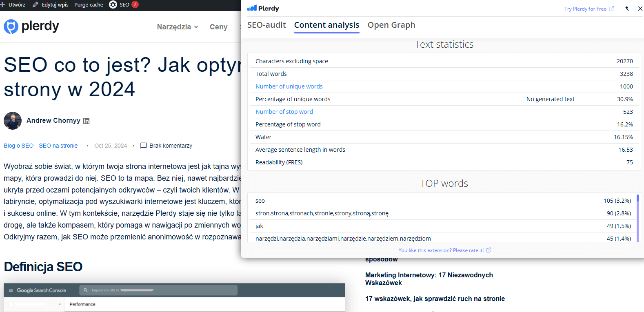644x312 pixels.
Task: Click the Try Plerdy for Free link
Action: pyautogui.click(x=585, y=9)
